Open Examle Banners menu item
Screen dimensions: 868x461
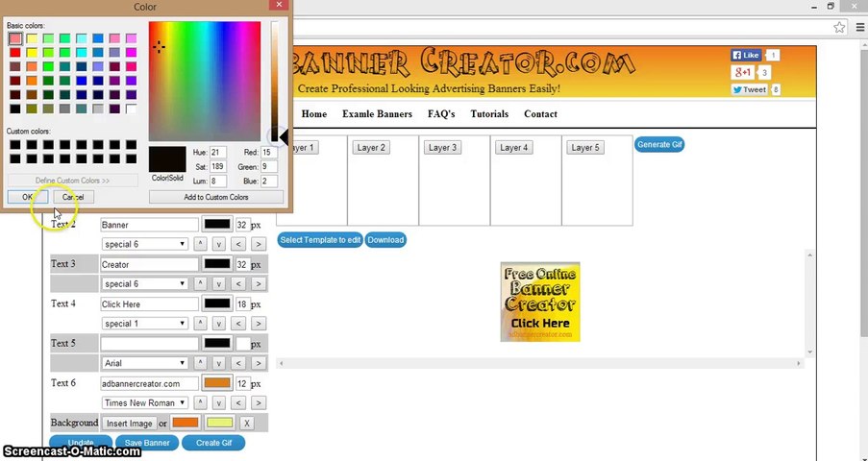(x=377, y=114)
